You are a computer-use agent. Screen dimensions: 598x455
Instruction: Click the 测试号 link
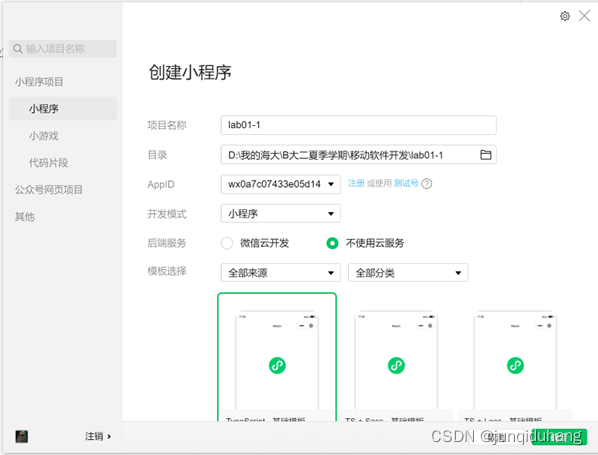pos(406,183)
